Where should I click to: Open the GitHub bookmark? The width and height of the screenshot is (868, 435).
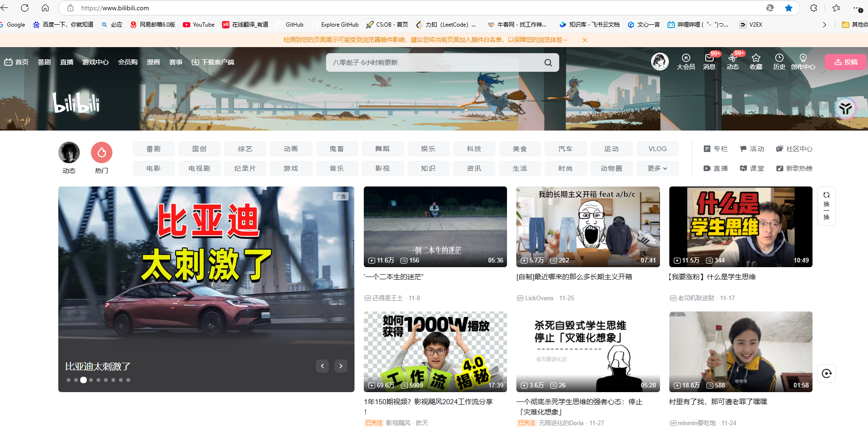290,25
